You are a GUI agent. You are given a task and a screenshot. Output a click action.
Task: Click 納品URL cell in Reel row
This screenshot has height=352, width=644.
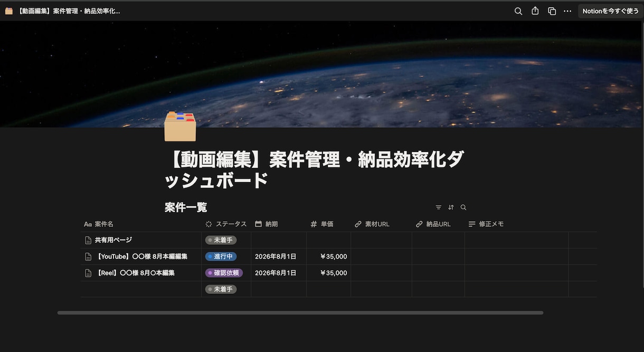(x=438, y=273)
